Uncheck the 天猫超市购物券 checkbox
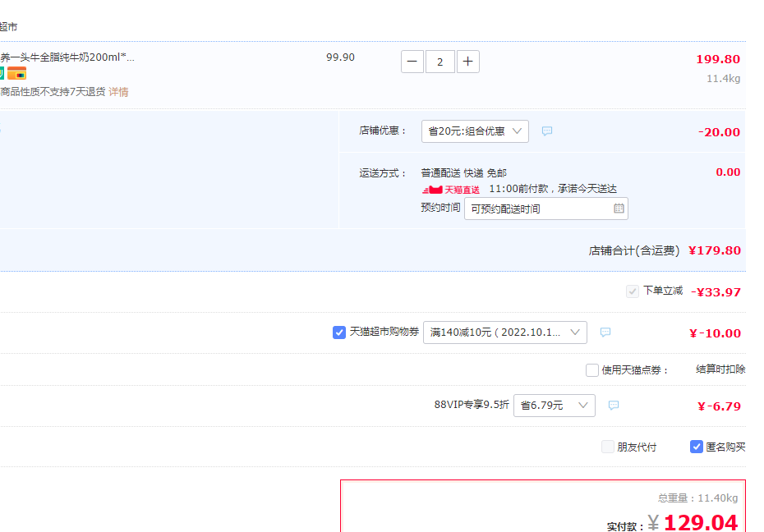Screen dimensions: 764x532 point(339,332)
